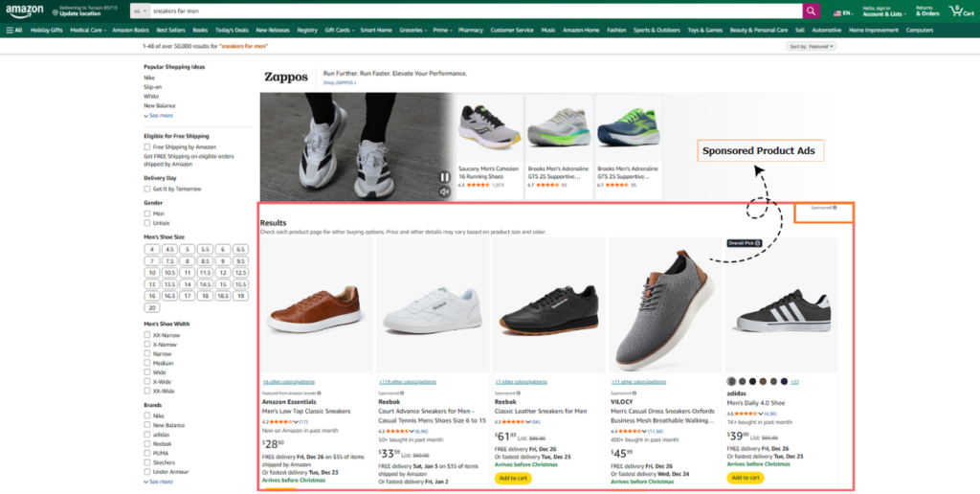980x494 pixels.
Task: Open the All search category dropdown
Action: (140, 11)
